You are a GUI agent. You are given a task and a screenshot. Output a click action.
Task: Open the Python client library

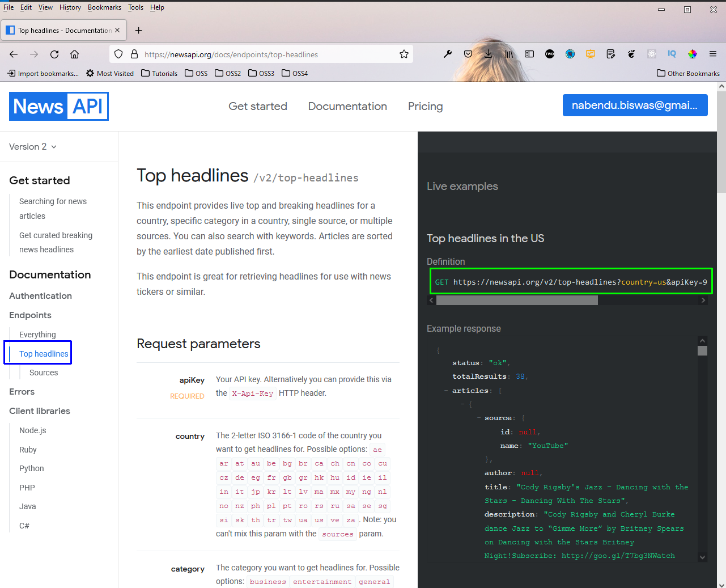tap(31, 468)
